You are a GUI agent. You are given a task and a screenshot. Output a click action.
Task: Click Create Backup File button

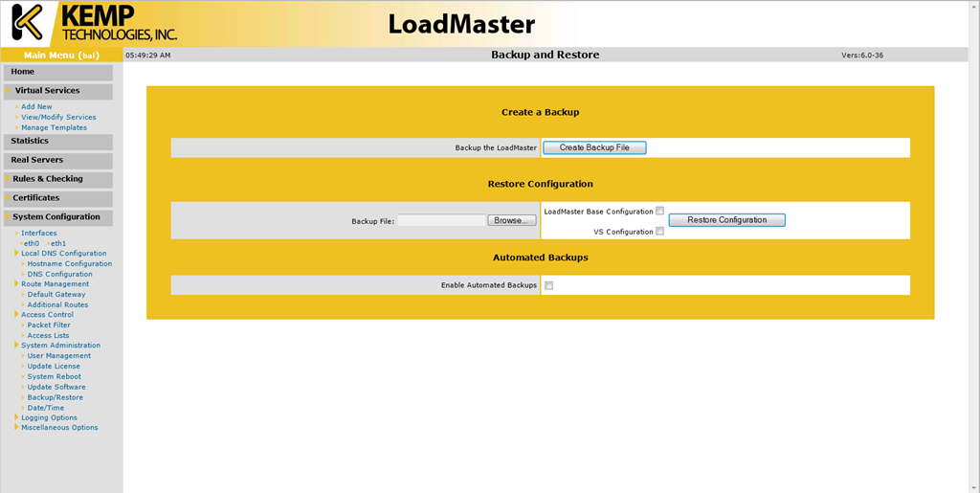[x=594, y=147]
